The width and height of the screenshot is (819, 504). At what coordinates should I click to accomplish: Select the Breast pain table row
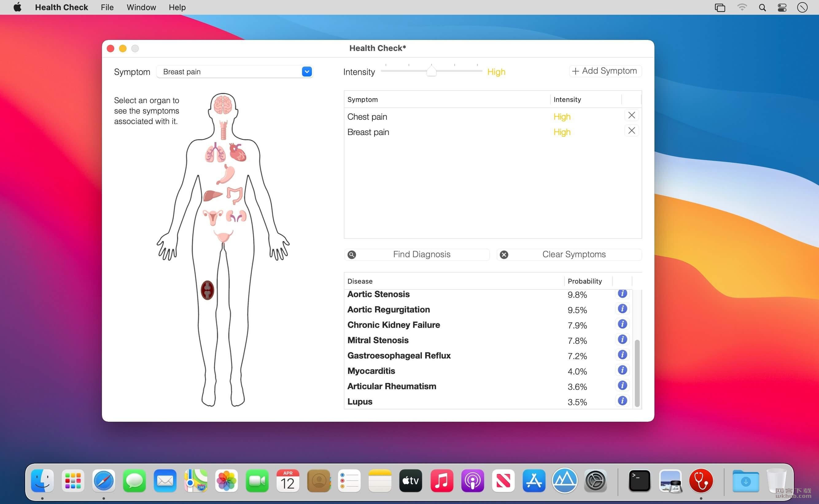[493, 132]
